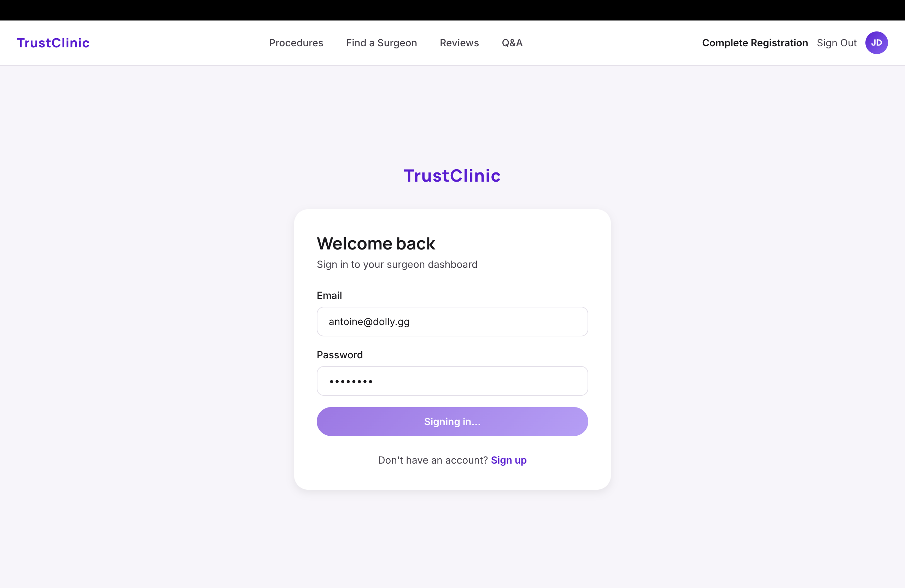Click the Welcome back heading
Image resolution: width=905 pixels, height=588 pixels.
click(376, 243)
